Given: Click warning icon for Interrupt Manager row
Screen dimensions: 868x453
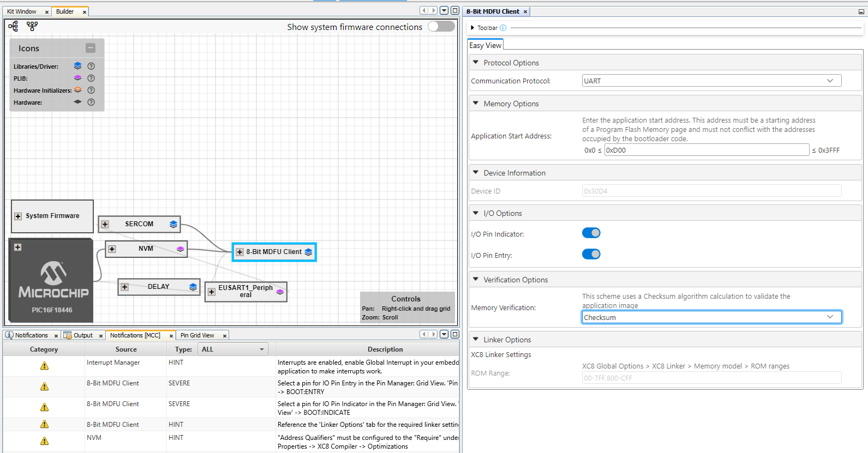Looking at the screenshot, I should click(44, 366).
